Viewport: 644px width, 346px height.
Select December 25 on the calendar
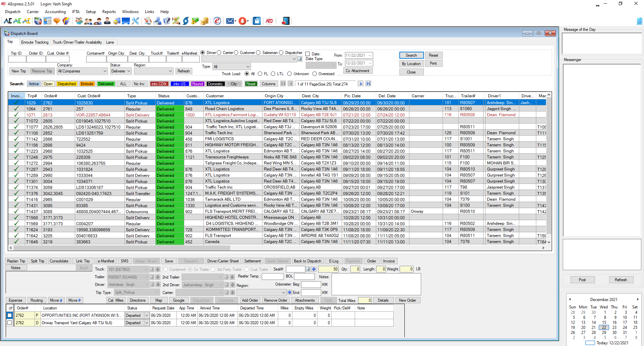coord(635,328)
